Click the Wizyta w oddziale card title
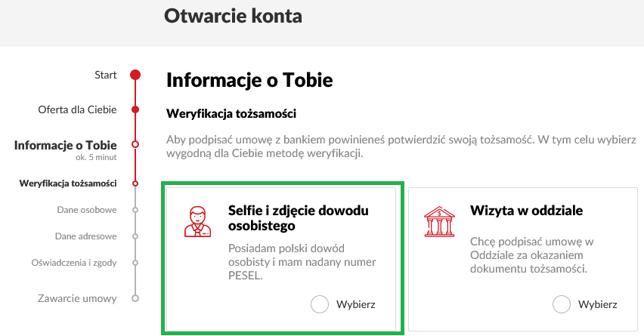Screen dimensions: 644x336 point(526,210)
